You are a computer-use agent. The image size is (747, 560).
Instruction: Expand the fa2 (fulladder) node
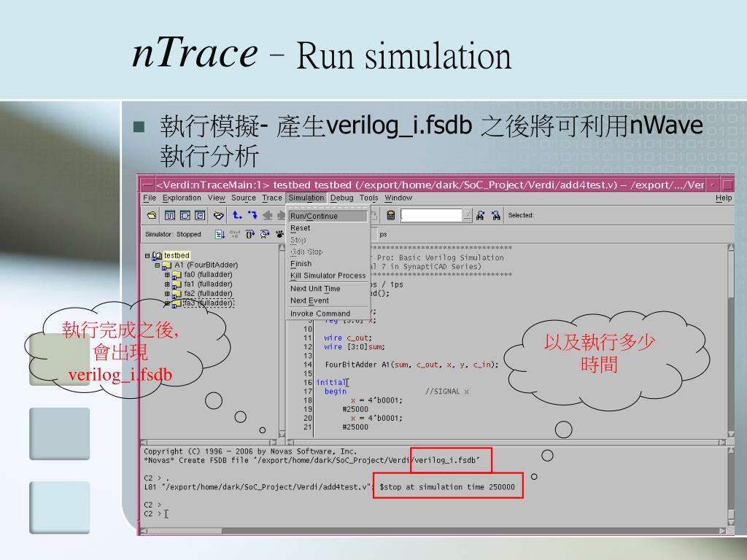[167, 294]
